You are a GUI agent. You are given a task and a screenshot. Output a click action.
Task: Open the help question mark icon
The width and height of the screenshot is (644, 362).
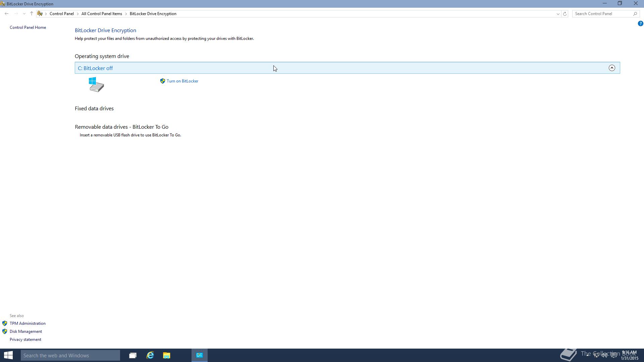click(x=640, y=23)
